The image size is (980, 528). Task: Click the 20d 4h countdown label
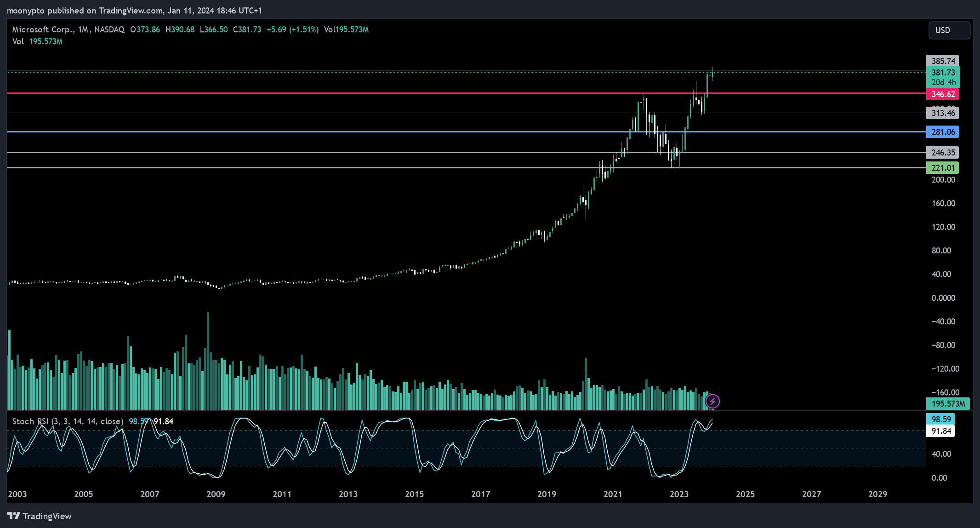[943, 82]
